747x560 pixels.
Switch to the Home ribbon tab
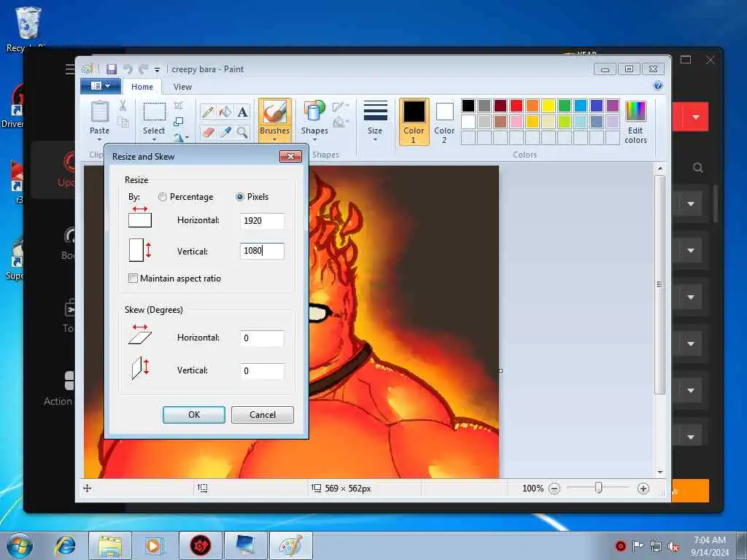pos(142,87)
